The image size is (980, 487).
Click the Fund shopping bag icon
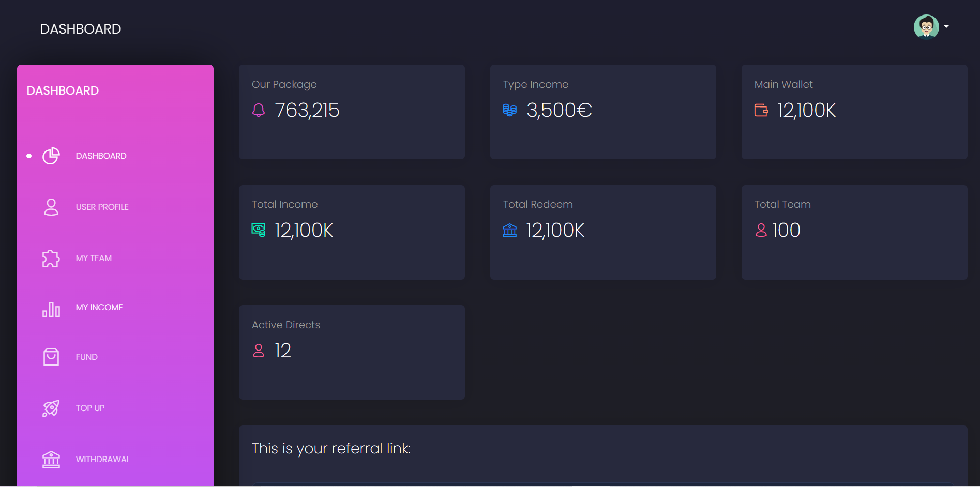pos(51,357)
